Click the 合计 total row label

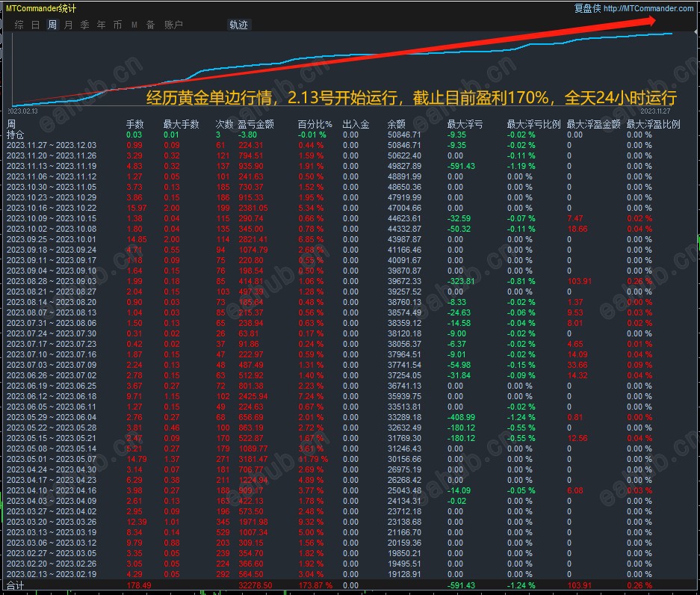pyautogui.click(x=15, y=585)
